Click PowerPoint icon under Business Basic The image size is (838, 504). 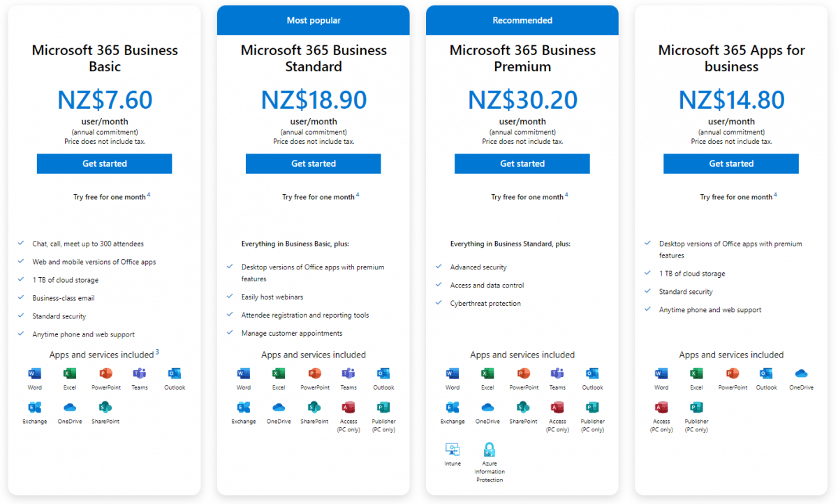(x=105, y=373)
